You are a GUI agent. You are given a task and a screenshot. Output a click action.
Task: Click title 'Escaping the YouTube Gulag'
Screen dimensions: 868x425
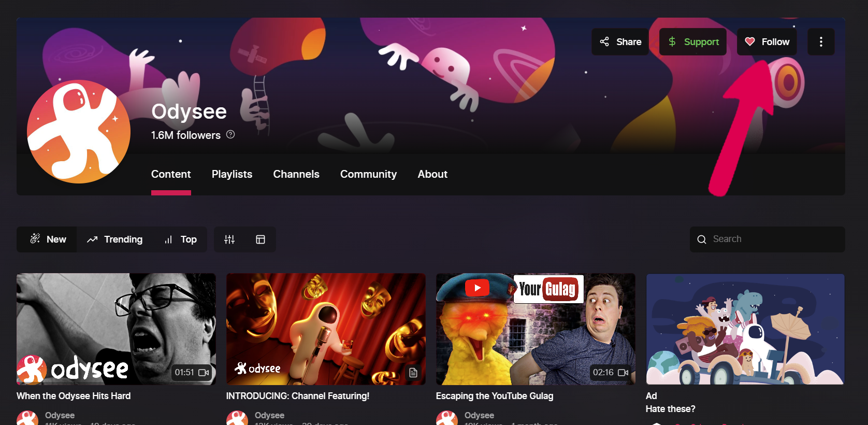point(495,396)
